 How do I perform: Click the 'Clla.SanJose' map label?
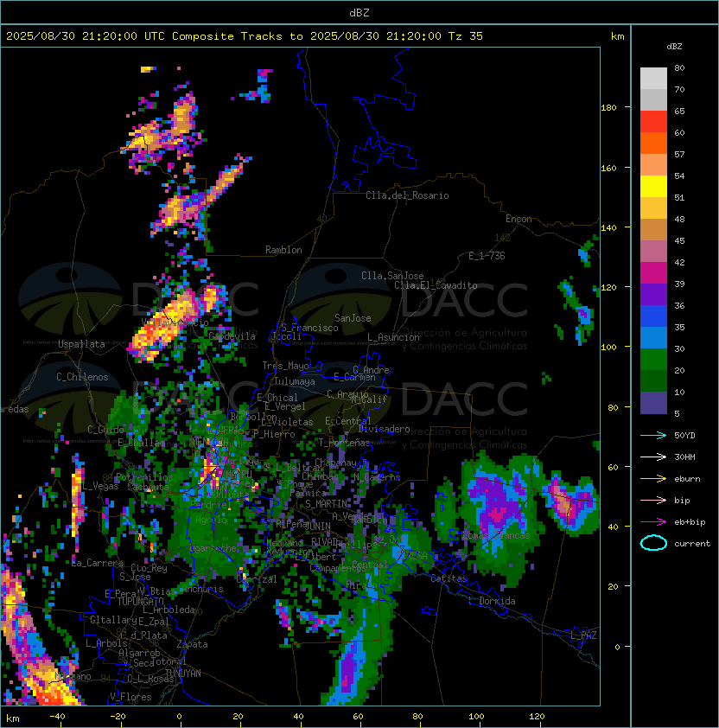[392, 276]
